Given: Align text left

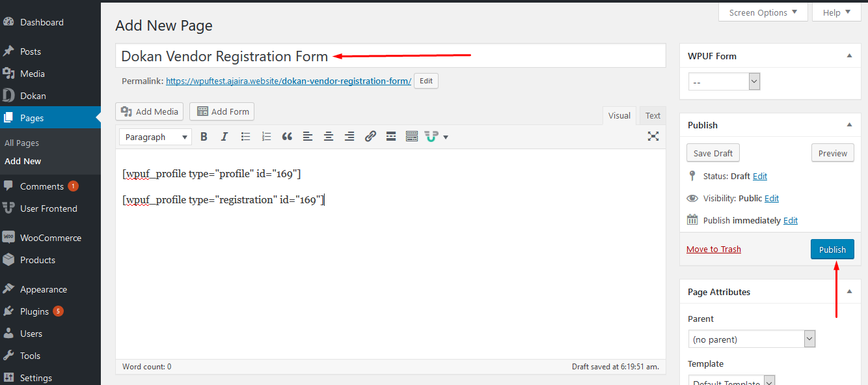Looking at the screenshot, I should pyautogui.click(x=308, y=137).
